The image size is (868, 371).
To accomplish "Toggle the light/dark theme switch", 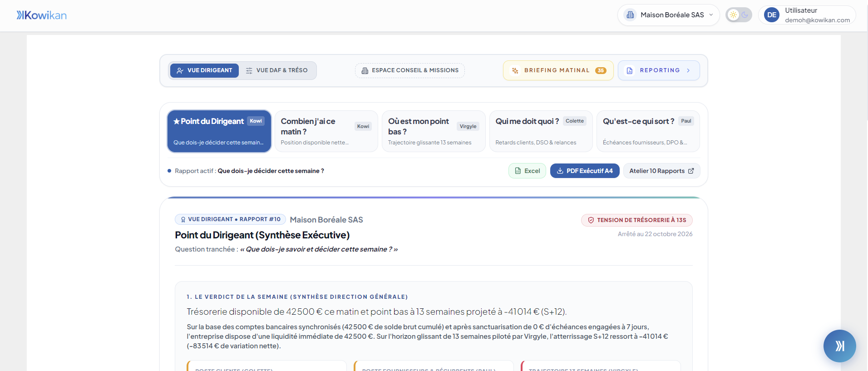I will point(739,15).
